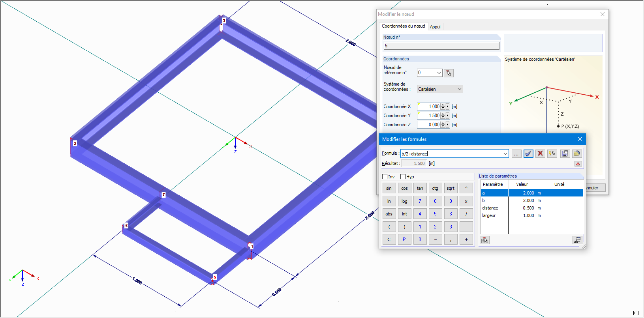This screenshot has height=318, width=644.
Task: Open the arrow menu beside Coordonnée Y
Action: 447,116
